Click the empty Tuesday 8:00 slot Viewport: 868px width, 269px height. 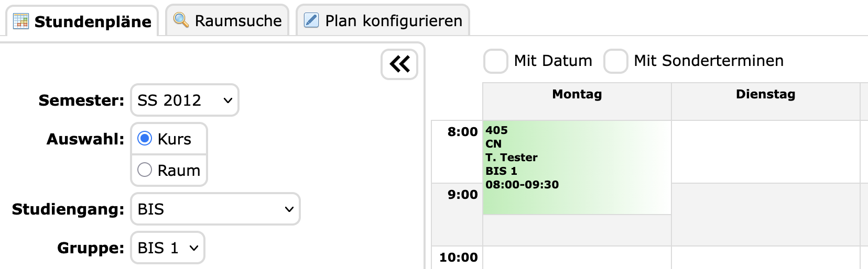click(x=765, y=152)
